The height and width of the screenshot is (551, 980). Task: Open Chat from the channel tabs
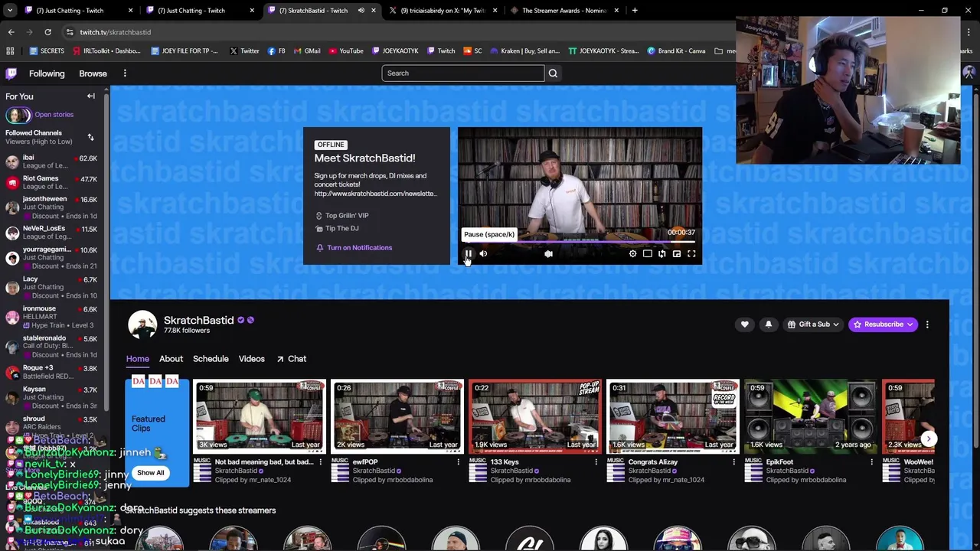[292, 359]
